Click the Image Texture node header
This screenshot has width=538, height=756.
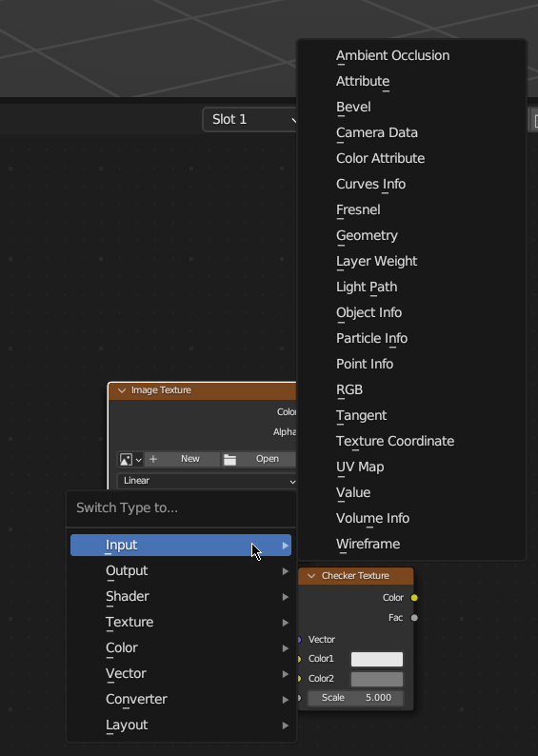click(203, 390)
